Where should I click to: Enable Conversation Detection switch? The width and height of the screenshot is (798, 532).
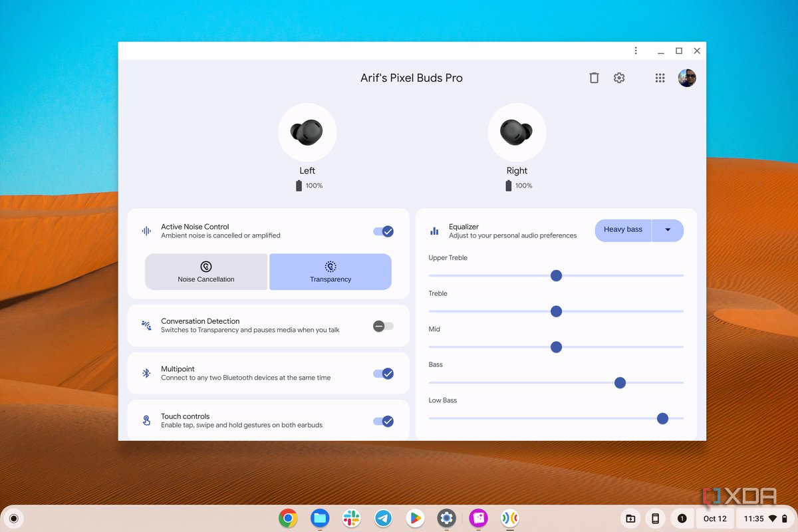coord(383,326)
